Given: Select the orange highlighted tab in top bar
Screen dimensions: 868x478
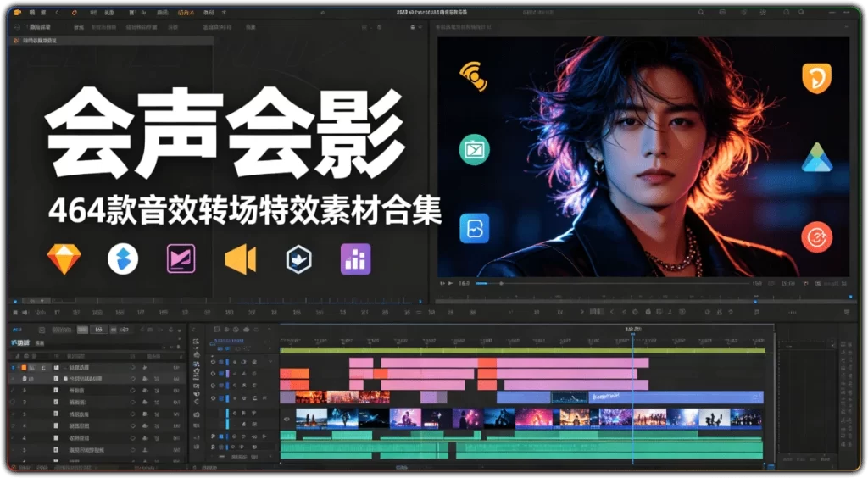Looking at the screenshot, I should coord(186,12).
